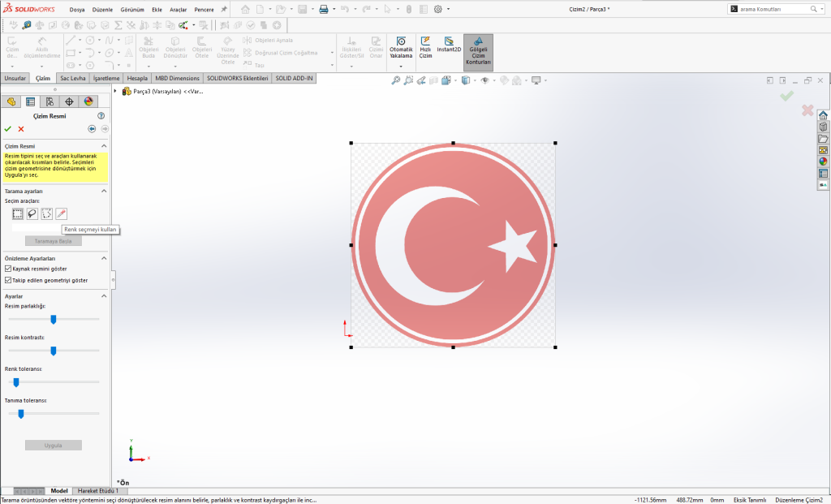This screenshot has height=504, width=831.
Task: Uncheck Takip edilen geometriyi göster checkbox
Action: point(8,280)
